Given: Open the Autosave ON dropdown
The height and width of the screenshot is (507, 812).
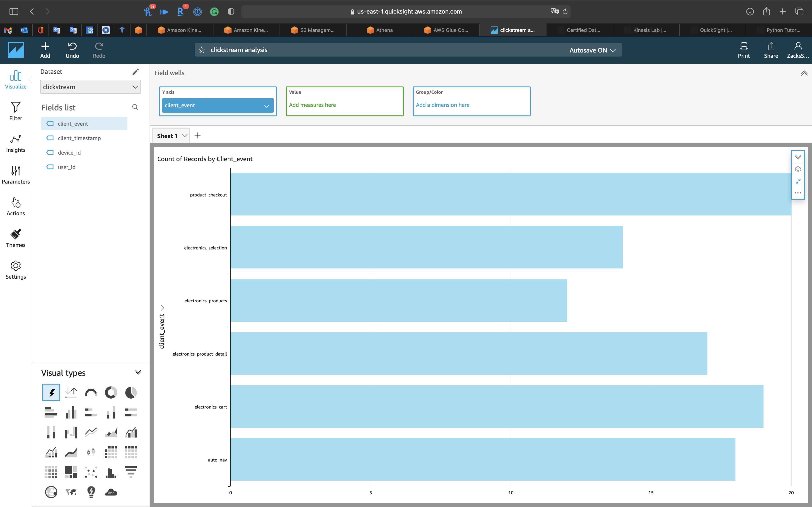Looking at the screenshot, I should 592,50.
